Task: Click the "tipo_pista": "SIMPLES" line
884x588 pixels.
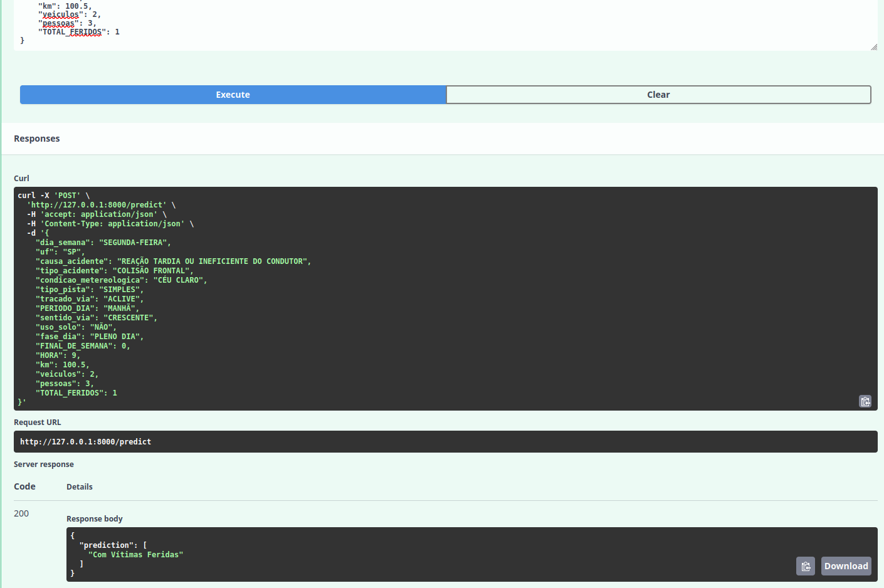Action: coord(90,290)
